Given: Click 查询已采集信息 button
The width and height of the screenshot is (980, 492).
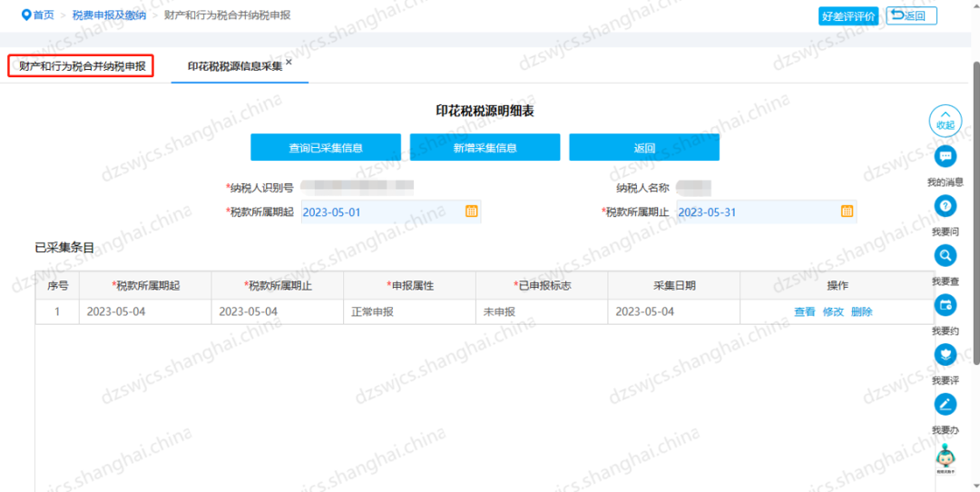Looking at the screenshot, I should point(326,148).
